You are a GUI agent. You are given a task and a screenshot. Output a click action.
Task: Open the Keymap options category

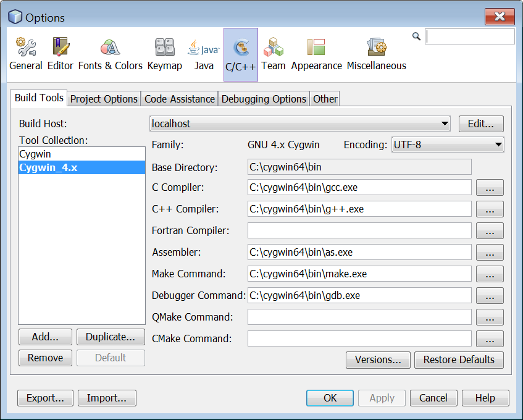165,54
